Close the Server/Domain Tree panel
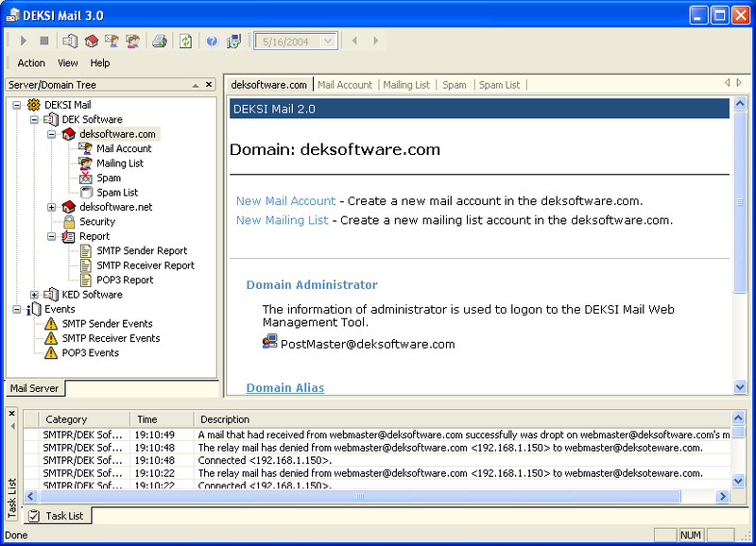756x546 pixels. tap(209, 84)
